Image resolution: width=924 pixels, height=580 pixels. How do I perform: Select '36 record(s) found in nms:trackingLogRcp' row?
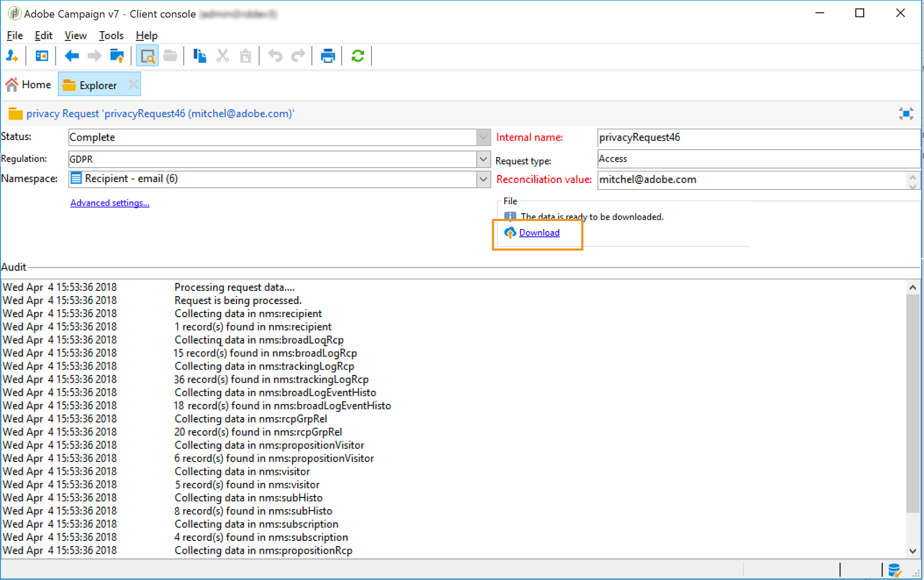[x=453, y=379]
